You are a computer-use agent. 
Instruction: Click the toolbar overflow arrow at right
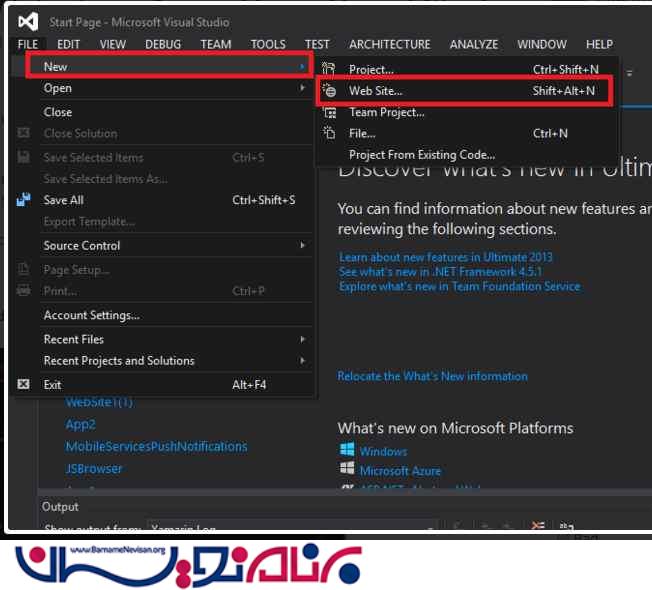point(629,74)
